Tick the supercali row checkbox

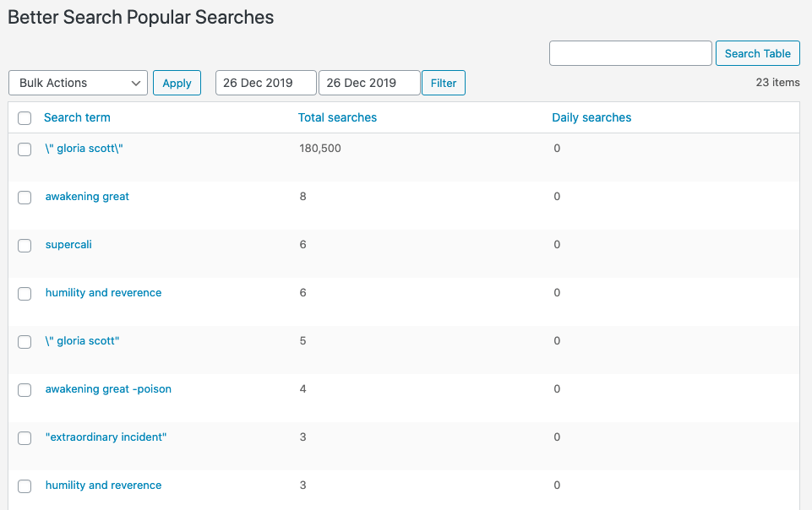pos(25,246)
